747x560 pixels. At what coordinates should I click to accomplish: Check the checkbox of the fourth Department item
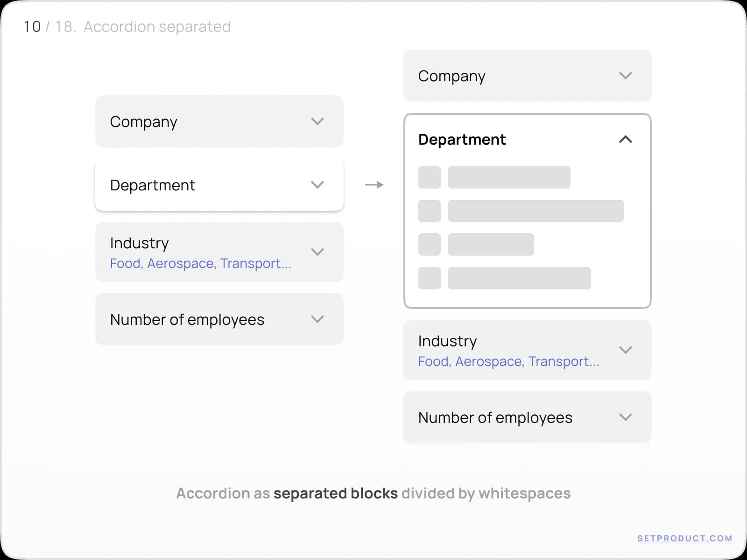point(429,278)
